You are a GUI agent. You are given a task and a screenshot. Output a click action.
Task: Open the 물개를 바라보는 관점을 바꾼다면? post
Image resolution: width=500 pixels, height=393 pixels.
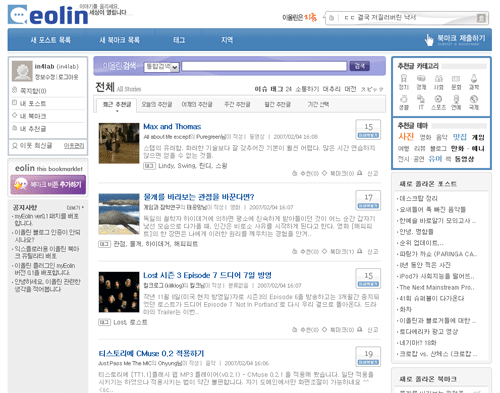[199, 197]
